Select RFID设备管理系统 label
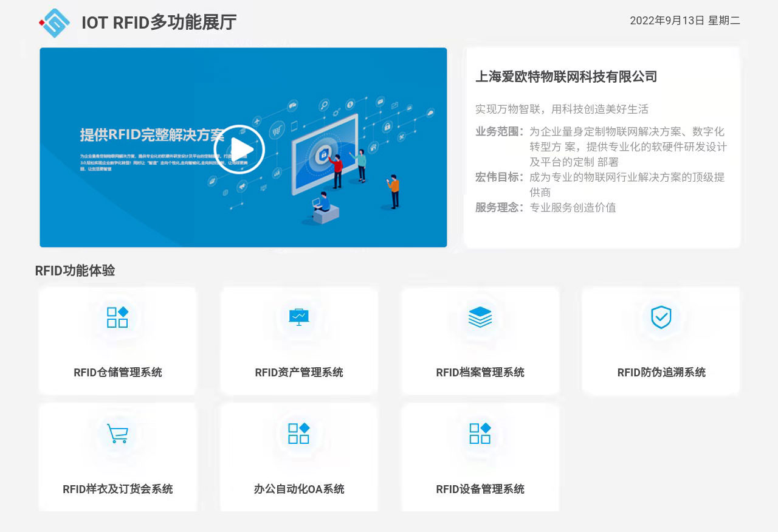Viewport: 778px width, 532px height. pos(480,489)
